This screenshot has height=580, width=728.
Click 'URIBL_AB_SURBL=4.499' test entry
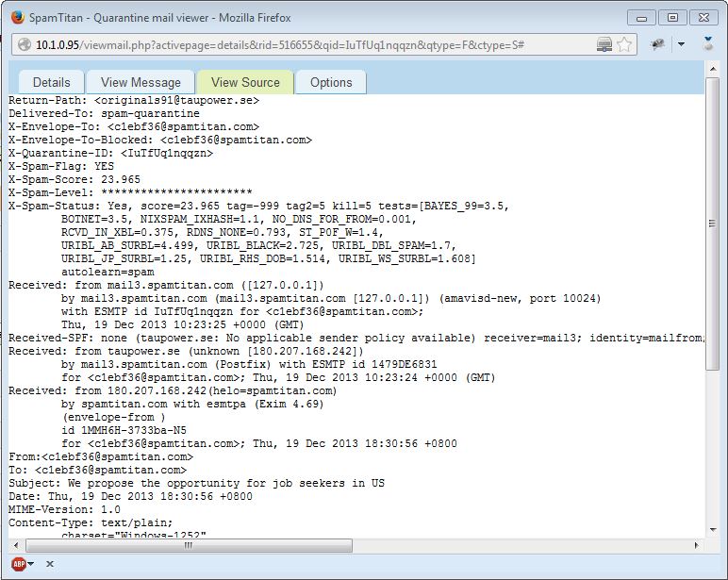pyautogui.click(x=130, y=245)
